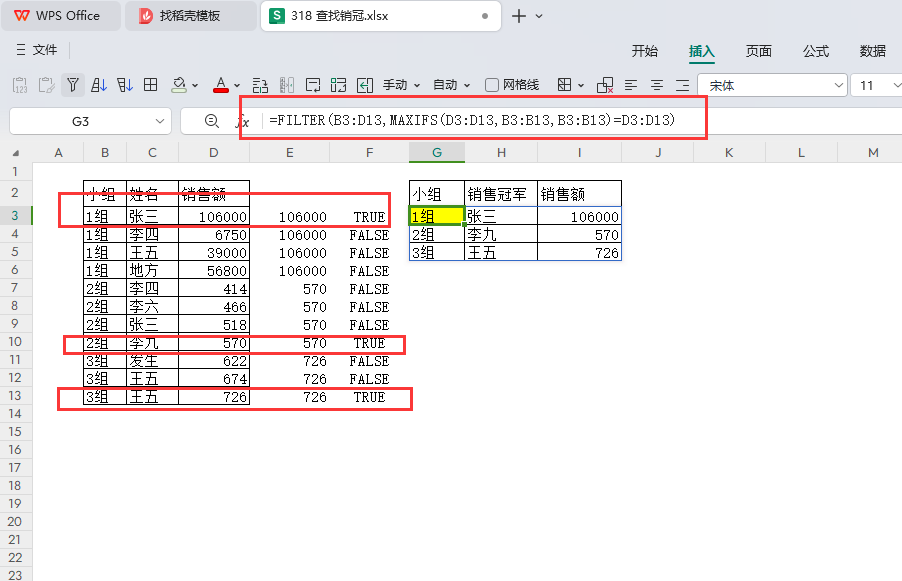Expand the G3 name box dropdown

pyautogui.click(x=159, y=121)
